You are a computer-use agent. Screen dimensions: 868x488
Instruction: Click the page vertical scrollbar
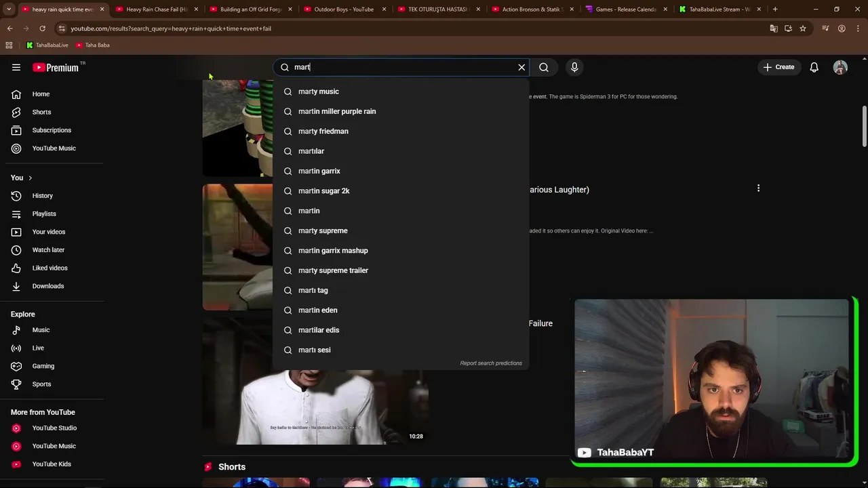click(x=864, y=127)
